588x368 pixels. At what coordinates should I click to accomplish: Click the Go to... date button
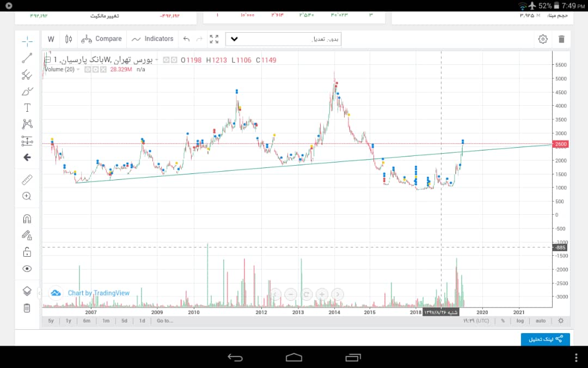(x=164, y=321)
